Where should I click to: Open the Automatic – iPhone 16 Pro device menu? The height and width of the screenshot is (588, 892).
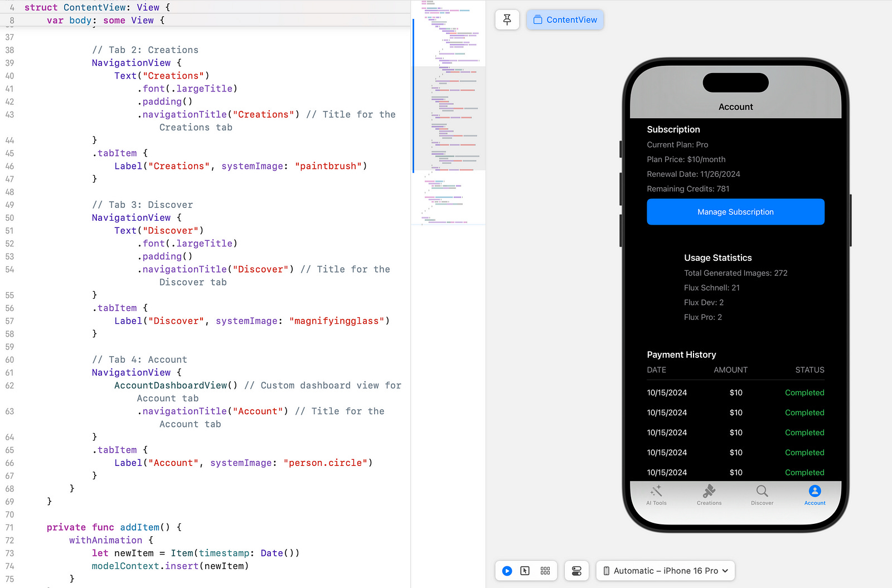665,570
